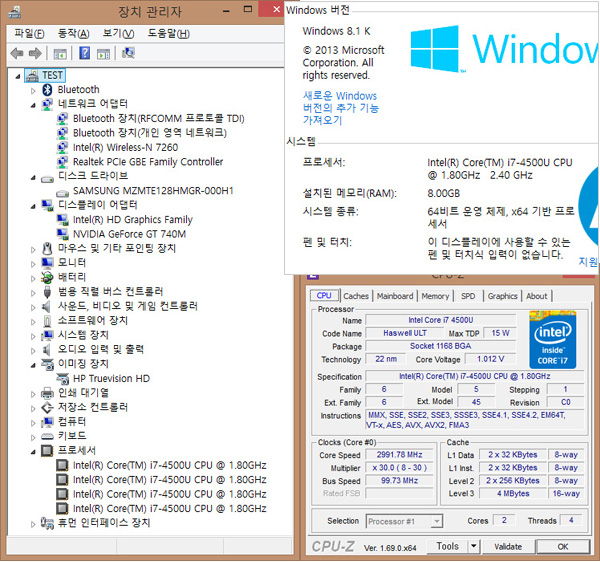Image resolution: width=600 pixels, height=562 pixels.
Task: Switch to the Caches tab in CPU-Z
Action: pos(356,296)
